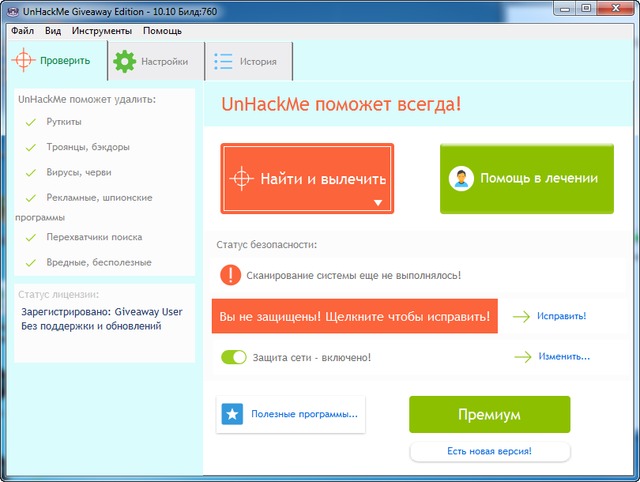
Task: Click the red exclamation warning icon
Action: (x=230, y=274)
